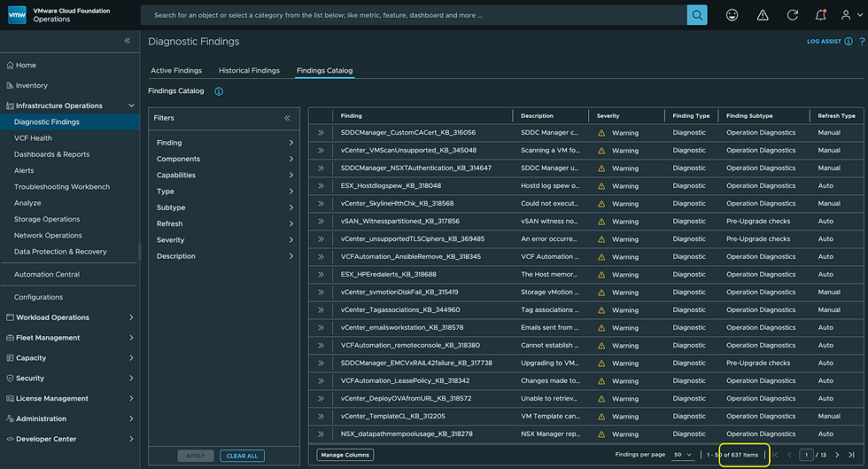Click the refresh icon in header
Viewport: 868px width, 469px height.
click(x=793, y=15)
